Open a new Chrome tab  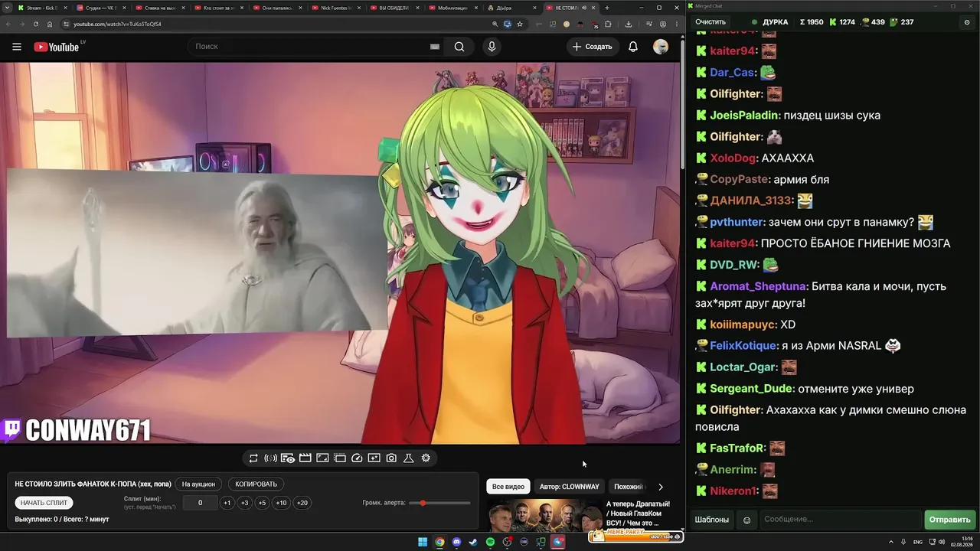coord(607,8)
